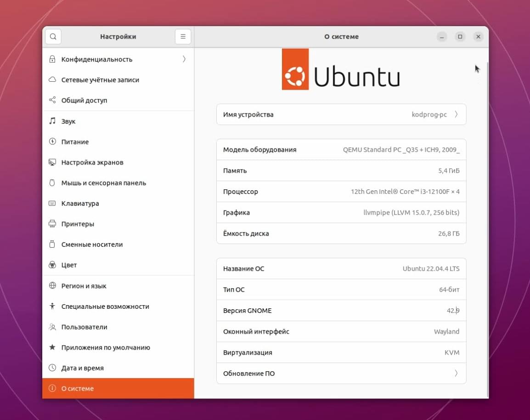The height and width of the screenshot is (420, 530).
Task: Click the Ubuntu logo image
Action: point(341,69)
